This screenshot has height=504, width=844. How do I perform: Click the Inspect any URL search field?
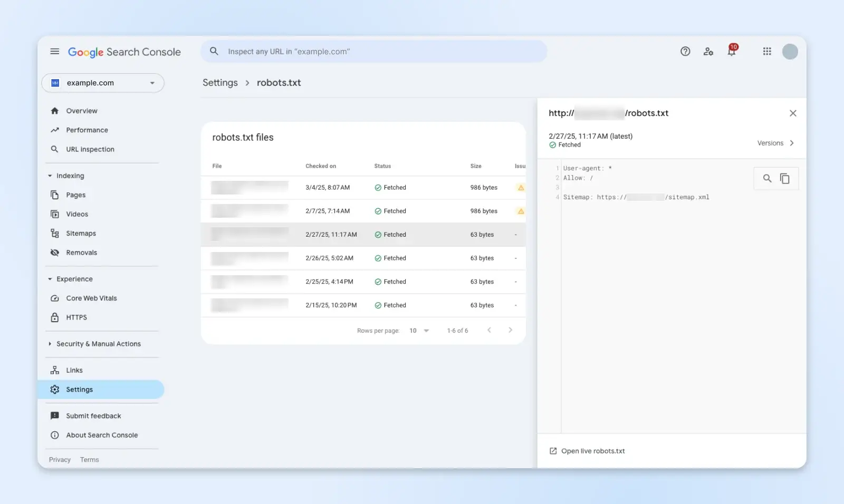[x=373, y=52]
